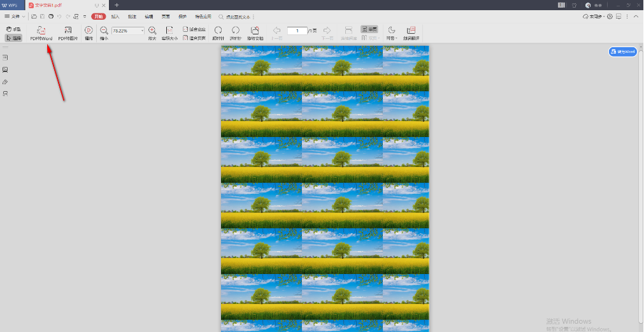Expand the zoom percentage dropdown
This screenshot has width=644, height=332.
point(142,31)
